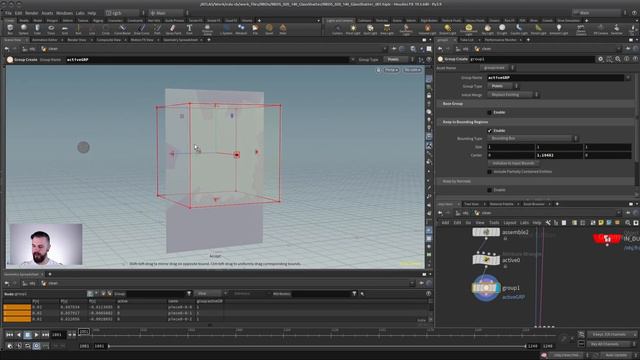640x360 pixels.
Task: Select the Sphere shelf tool
Action: pos(24,29)
